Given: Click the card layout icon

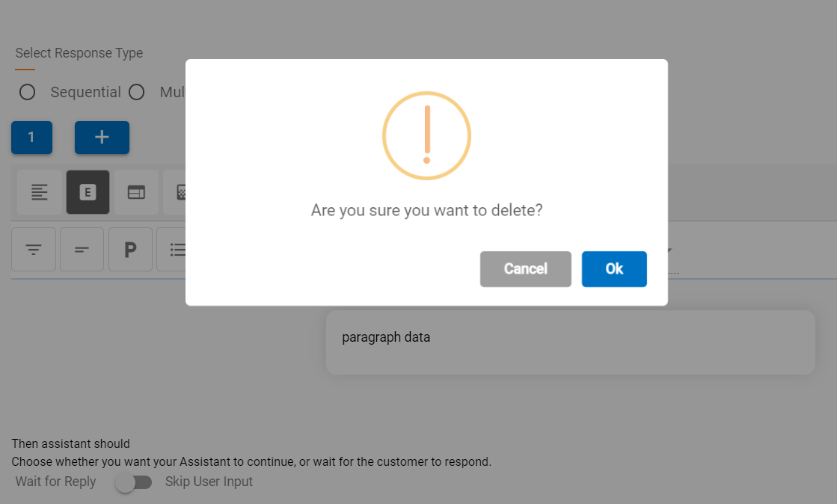Looking at the screenshot, I should click(136, 192).
